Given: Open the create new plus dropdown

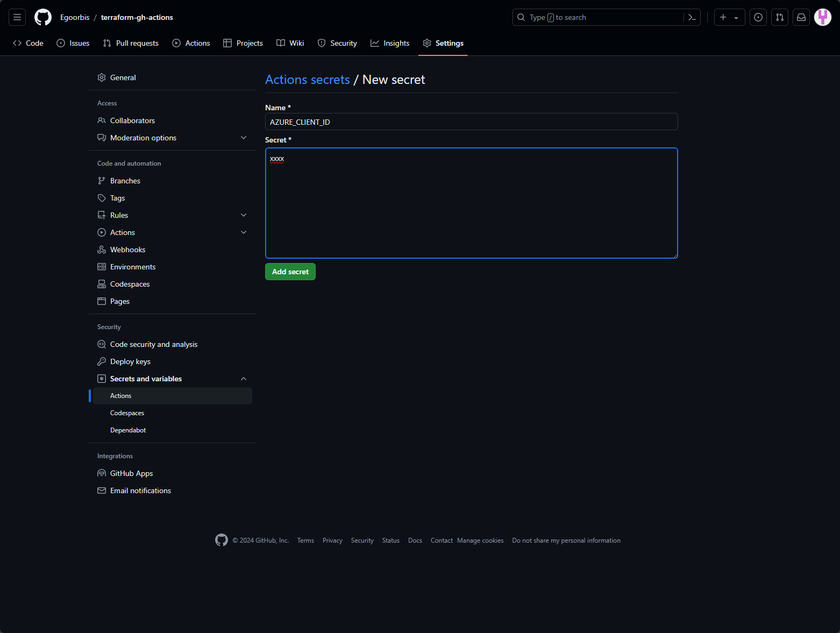Looking at the screenshot, I should click(729, 17).
